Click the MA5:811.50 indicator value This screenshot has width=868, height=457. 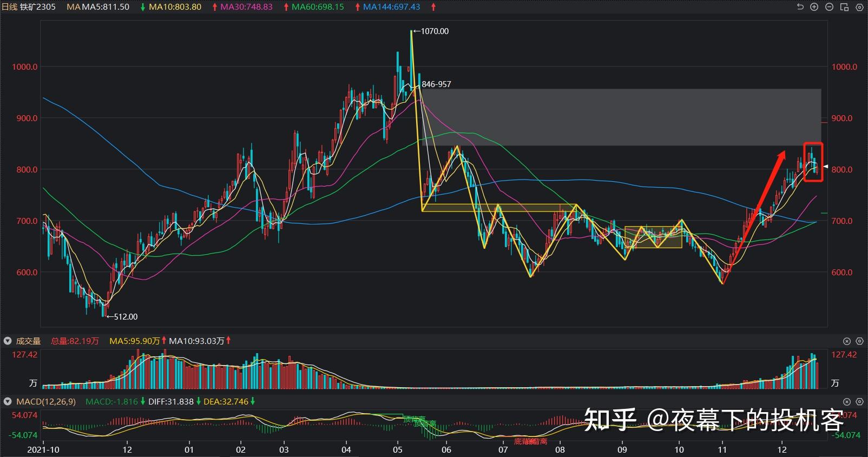(x=106, y=7)
